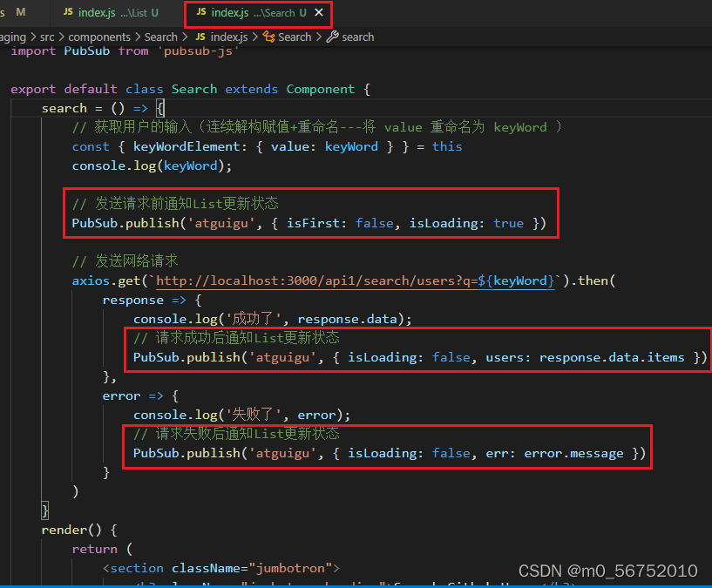Click error.message in publish call
This screenshot has height=588, width=712.
[x=573, y=454]
